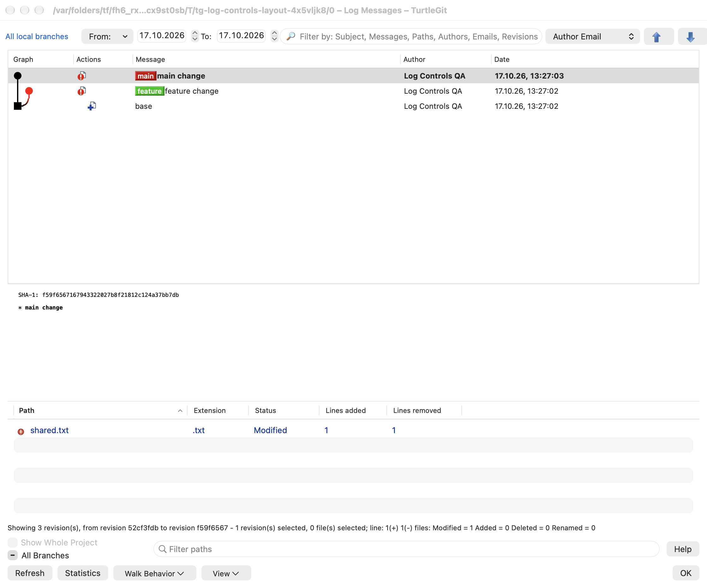Click the '* main change' commit description text
This screenshot has width=707, height=588.
coord(40,308)
